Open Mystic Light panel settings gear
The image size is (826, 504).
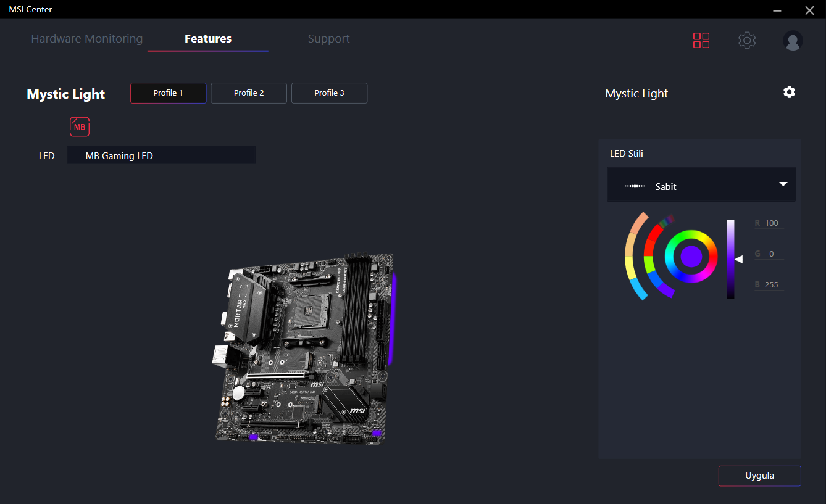tap(789, 93)
